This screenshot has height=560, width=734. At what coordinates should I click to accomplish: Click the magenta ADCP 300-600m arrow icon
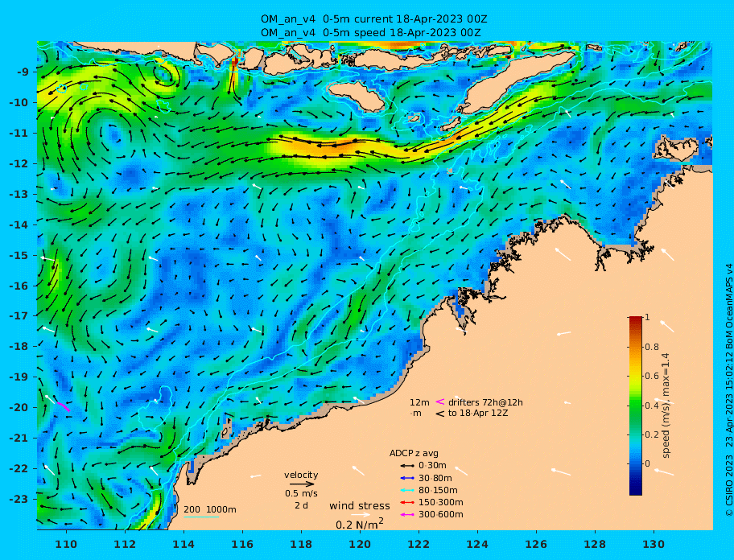point(407,515)
